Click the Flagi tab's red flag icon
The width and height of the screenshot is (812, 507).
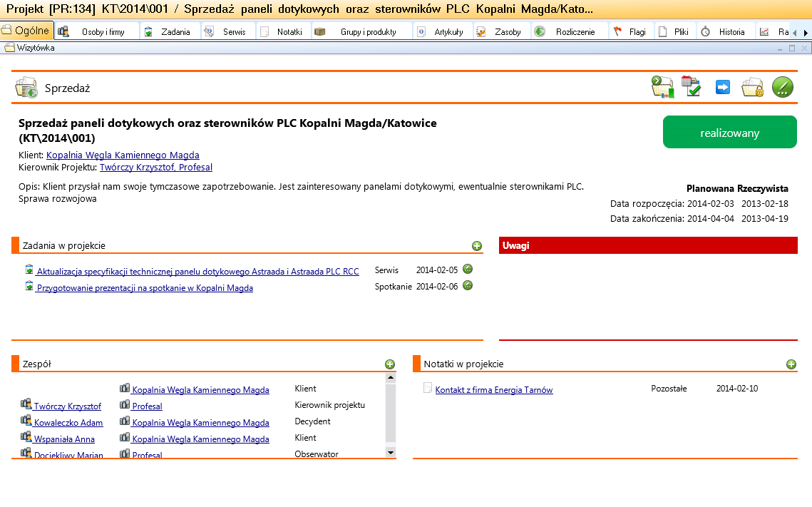(x=617, y=31)
